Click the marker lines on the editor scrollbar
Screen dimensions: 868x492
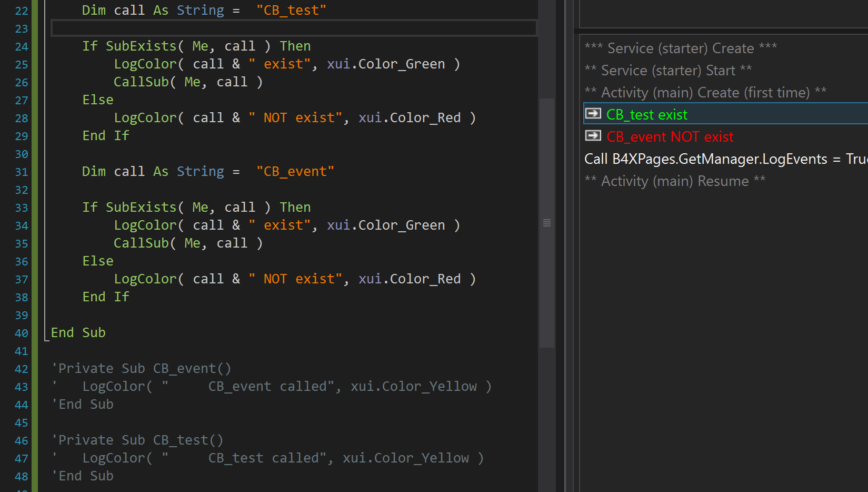tap(547, 223)
